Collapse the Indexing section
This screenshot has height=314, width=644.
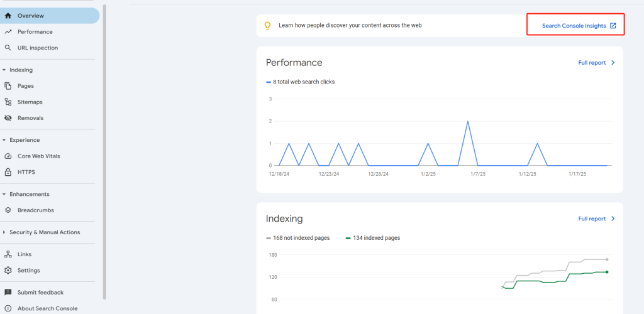pos(4,70)
